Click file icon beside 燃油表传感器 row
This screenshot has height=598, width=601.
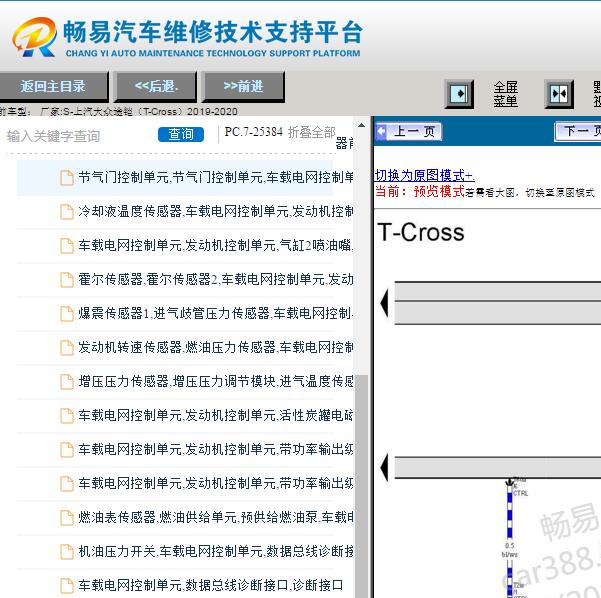[67, 518]
